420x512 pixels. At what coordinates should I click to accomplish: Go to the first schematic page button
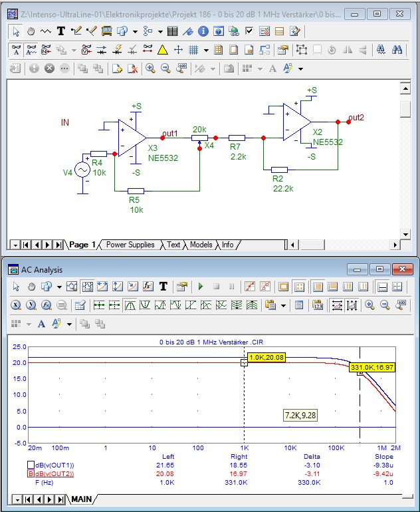coord(25,245)
